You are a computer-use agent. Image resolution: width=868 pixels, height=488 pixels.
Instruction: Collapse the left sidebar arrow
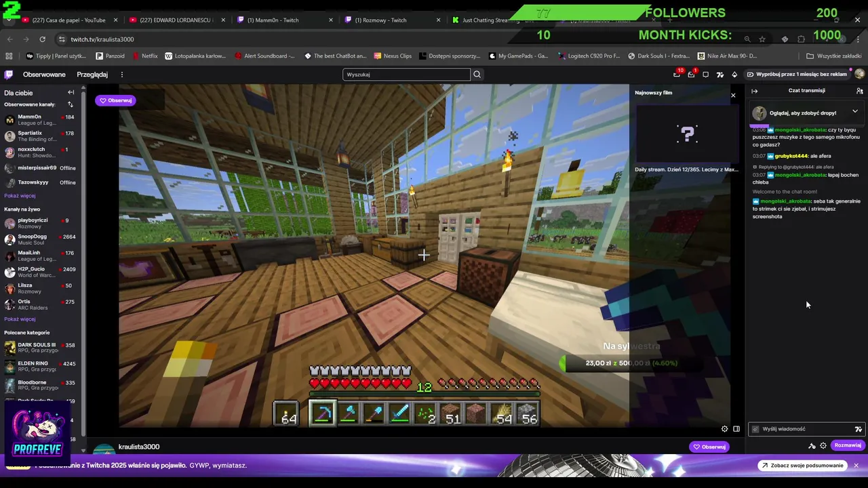pyautogui.click(x=71, y=92)
